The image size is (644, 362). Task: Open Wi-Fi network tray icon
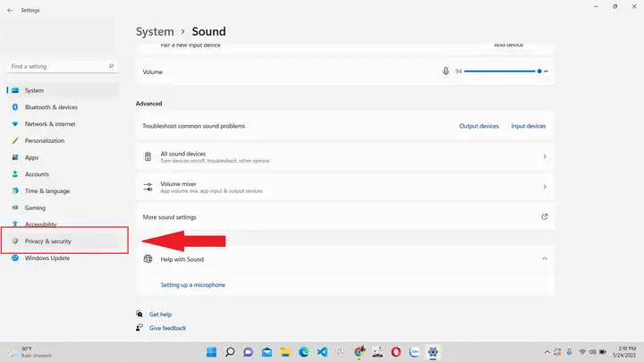tap(582, 352)
